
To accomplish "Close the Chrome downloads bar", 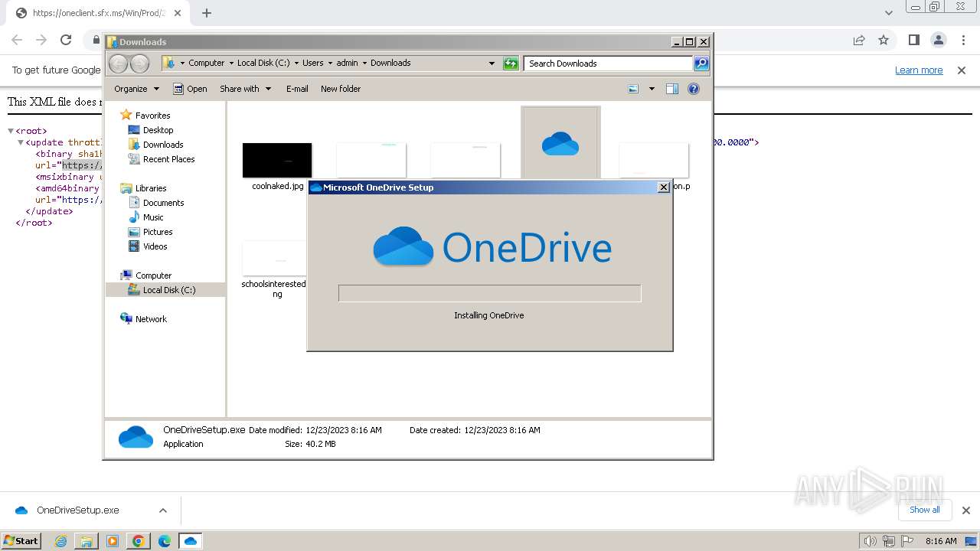I will pyautogui.click(x=966, y=510).
